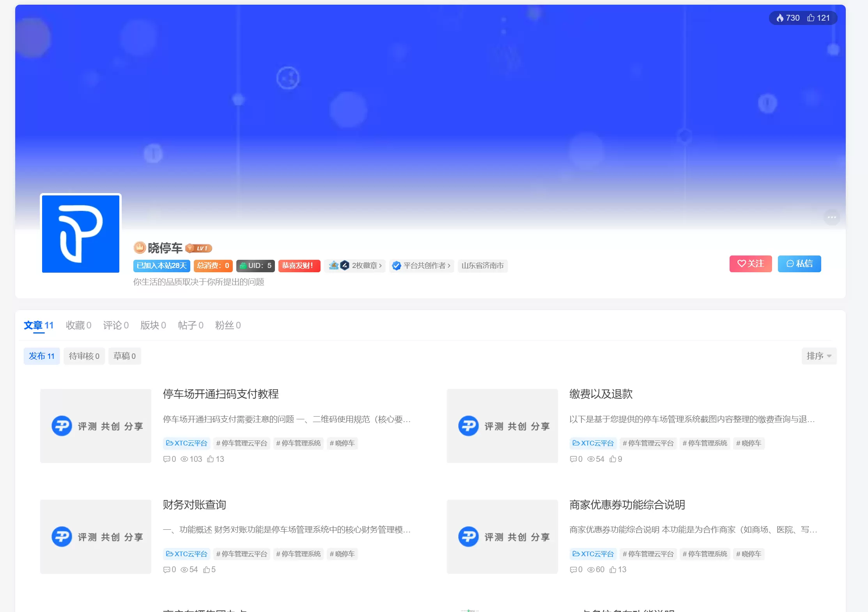
Task: Click #晓停车 tag on 商家优惠券功能综合说明
Action: coord(749,554)
